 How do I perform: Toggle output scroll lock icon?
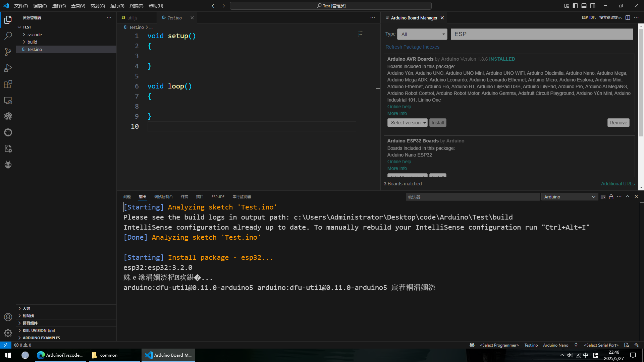(611, 197)
